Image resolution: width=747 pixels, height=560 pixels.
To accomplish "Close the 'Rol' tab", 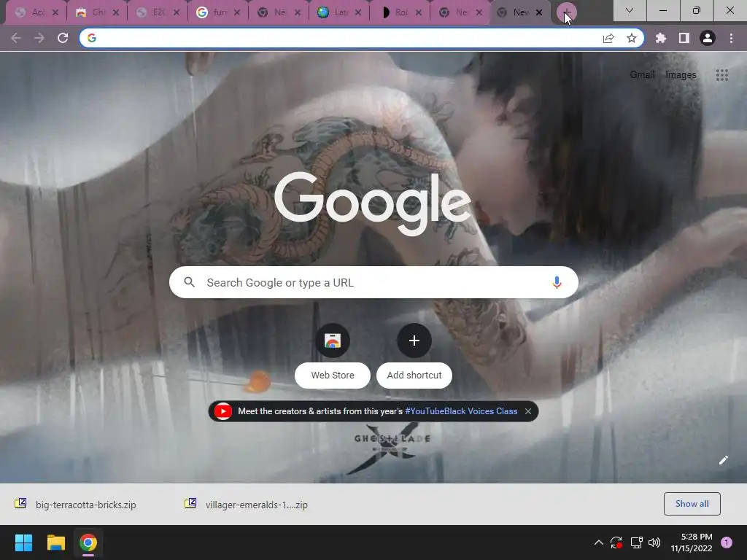I will (419, 12).
